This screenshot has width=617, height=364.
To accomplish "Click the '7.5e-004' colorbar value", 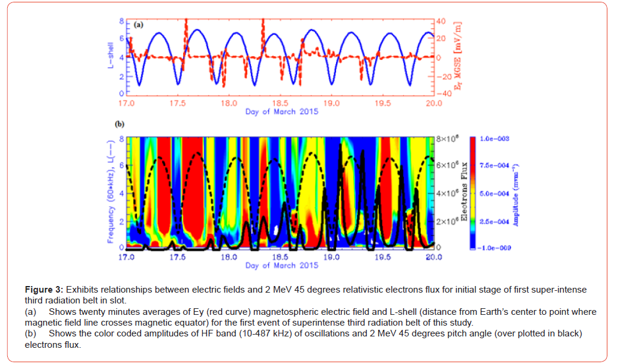I will pos(495,166).
